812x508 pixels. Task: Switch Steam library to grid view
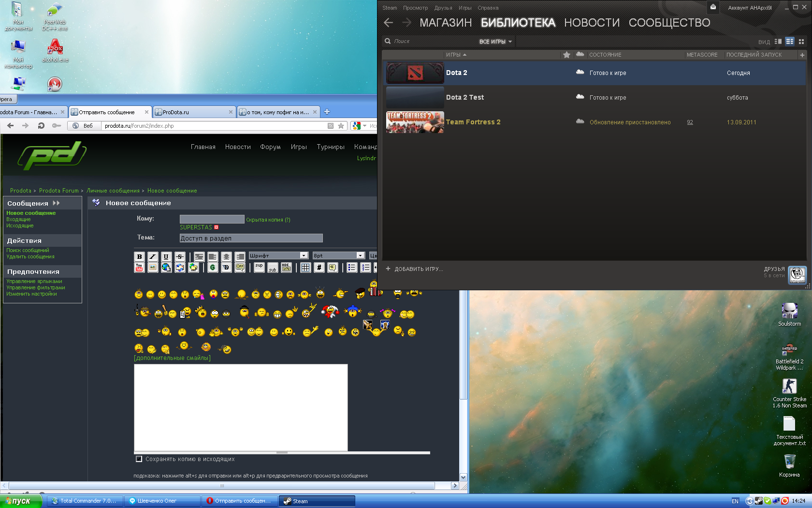point(801,42)
